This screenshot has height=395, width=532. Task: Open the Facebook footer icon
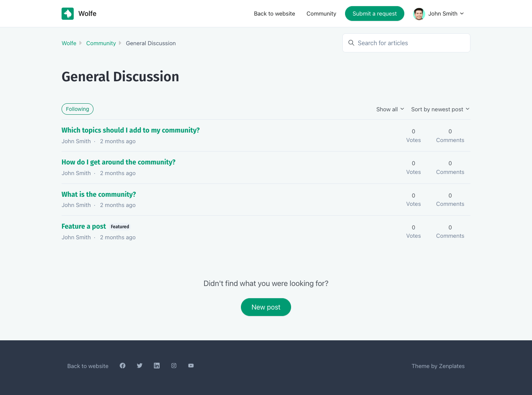point(122,366)
